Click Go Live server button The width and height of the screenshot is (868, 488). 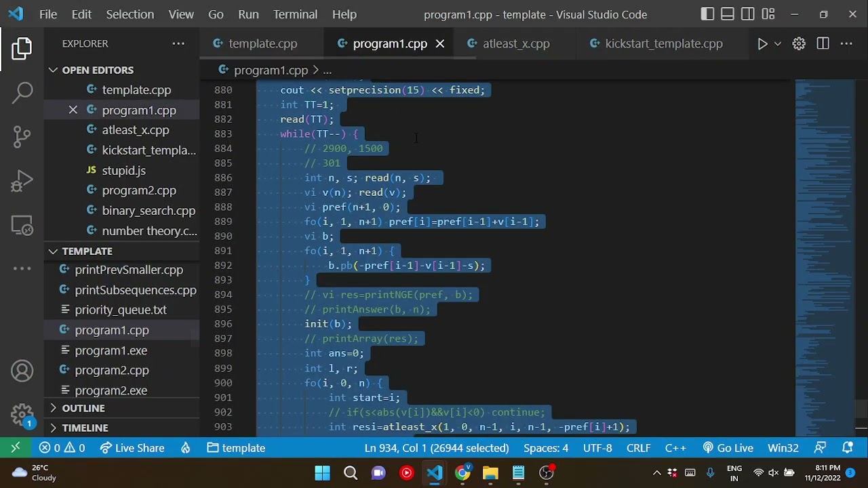(x=728, y=448)
